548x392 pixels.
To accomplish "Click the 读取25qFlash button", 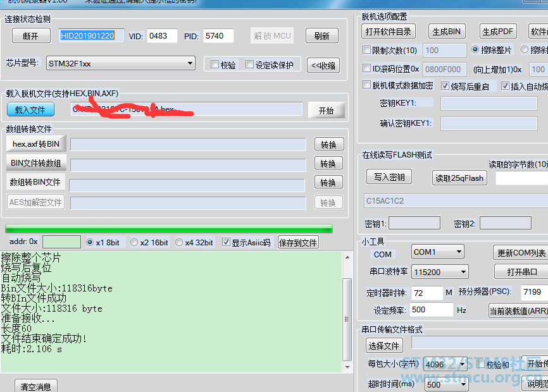I will tap(459, 178).
